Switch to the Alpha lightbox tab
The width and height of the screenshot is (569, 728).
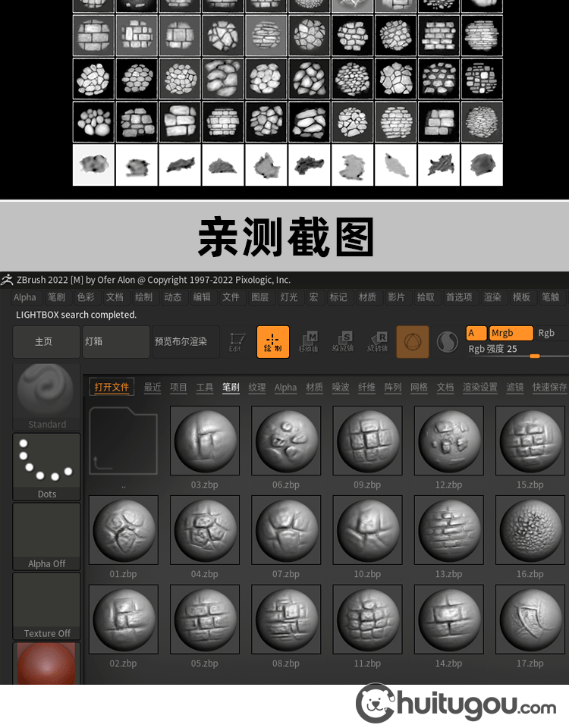[285, 388]
